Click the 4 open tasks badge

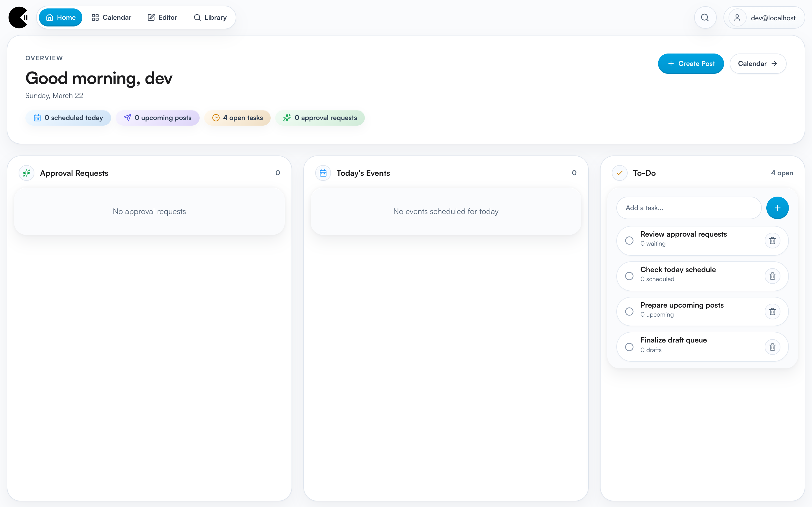pos(238,118)
